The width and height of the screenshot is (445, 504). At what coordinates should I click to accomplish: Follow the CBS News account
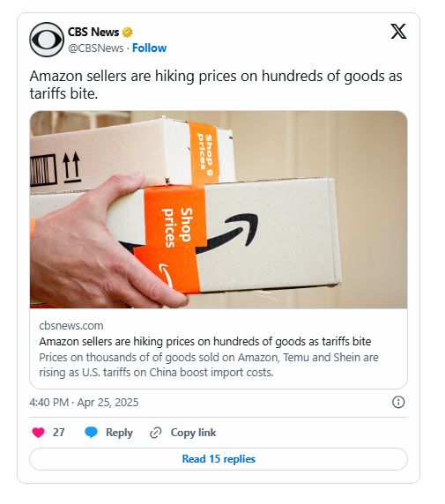pos(149,48)
